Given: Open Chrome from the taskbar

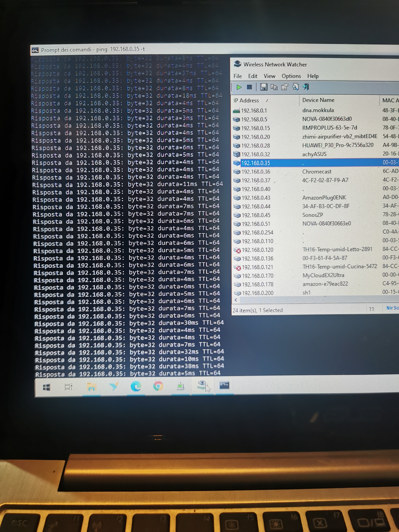Looking at the screenshot, I should (x=158, y=386).
